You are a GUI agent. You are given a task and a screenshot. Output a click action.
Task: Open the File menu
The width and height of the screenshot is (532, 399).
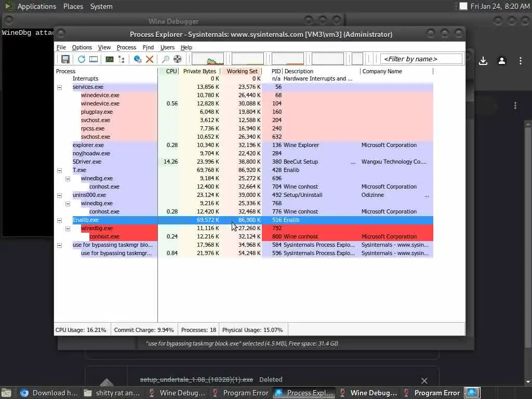coord(61,47)
